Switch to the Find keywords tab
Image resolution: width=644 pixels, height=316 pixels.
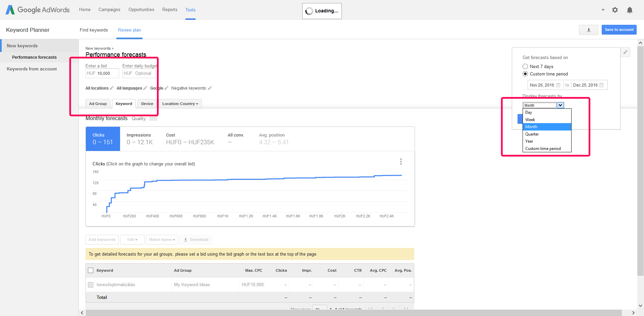pyautogui.click(x=94, y=30)
